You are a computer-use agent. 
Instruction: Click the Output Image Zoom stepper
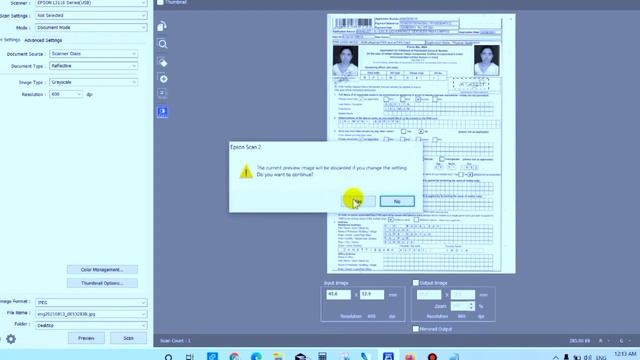coord(471,306)
